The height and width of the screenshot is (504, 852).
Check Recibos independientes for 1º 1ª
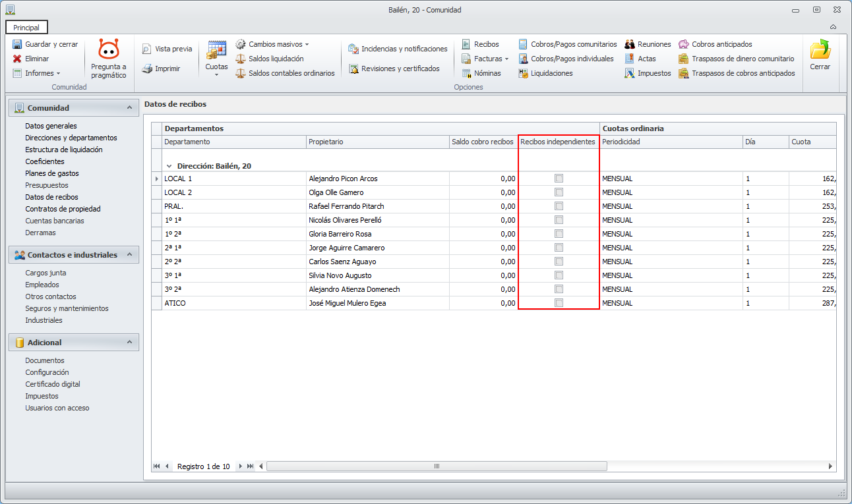tap(559, 220)
